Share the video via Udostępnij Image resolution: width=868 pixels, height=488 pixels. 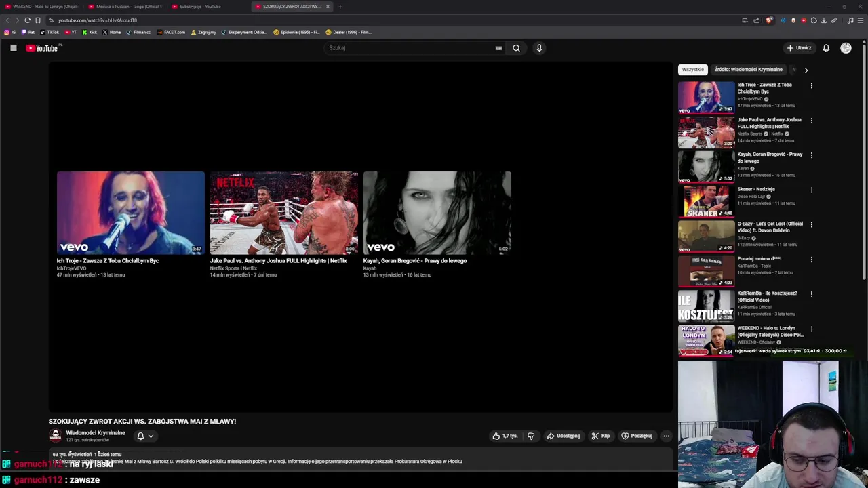(x=564, y=436)
